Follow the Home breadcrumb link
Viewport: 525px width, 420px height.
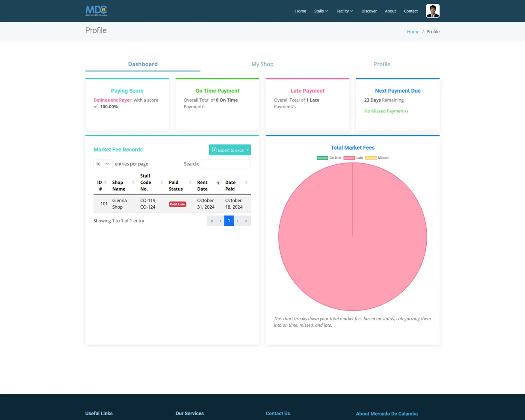coord(413,32)
